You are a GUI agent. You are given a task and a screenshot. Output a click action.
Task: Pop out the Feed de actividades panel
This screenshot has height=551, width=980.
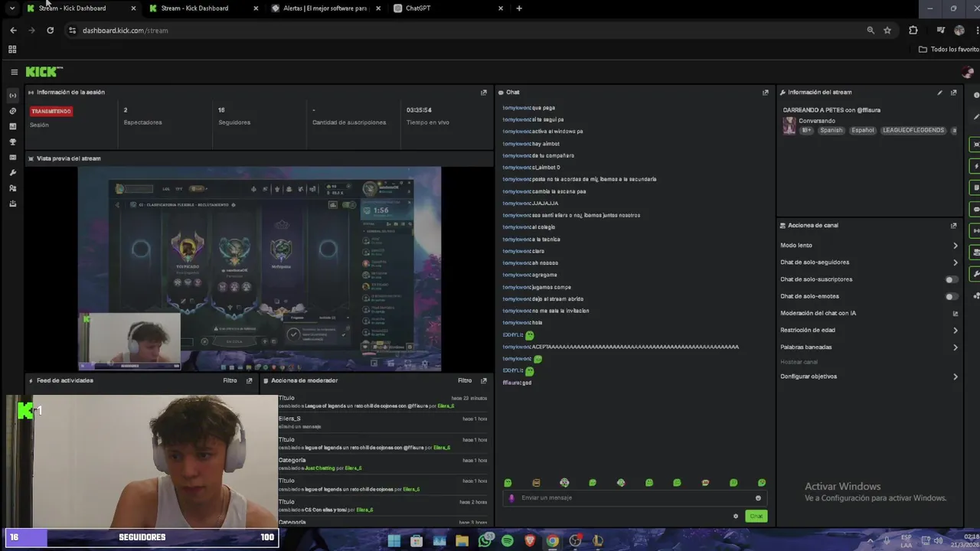(249, 380)
